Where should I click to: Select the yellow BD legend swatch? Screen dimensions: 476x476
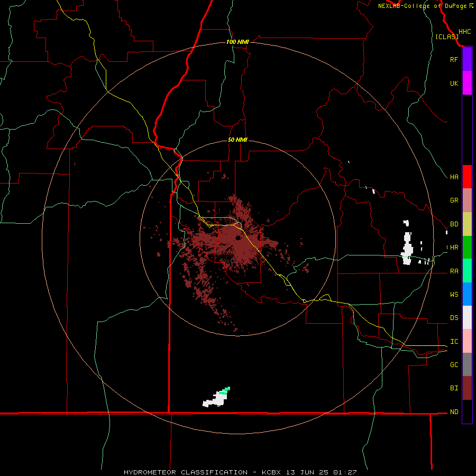pyautogui.click(x=467, y=224)
